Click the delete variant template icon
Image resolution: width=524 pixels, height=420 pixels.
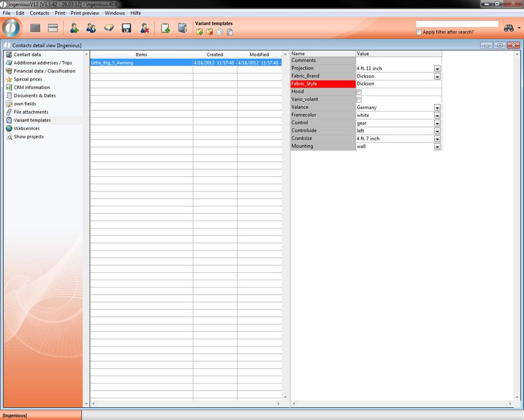click(209, 32)
